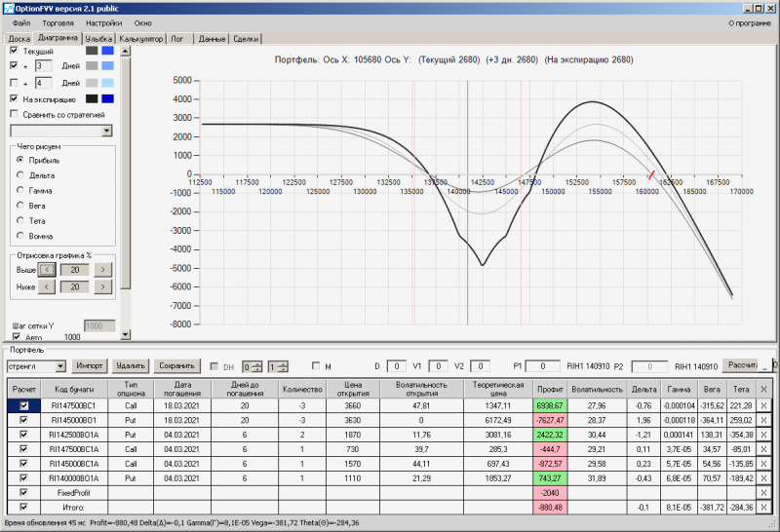Select the Прибыль radio button
Screen dimensions: 780x532
[19, 160]
